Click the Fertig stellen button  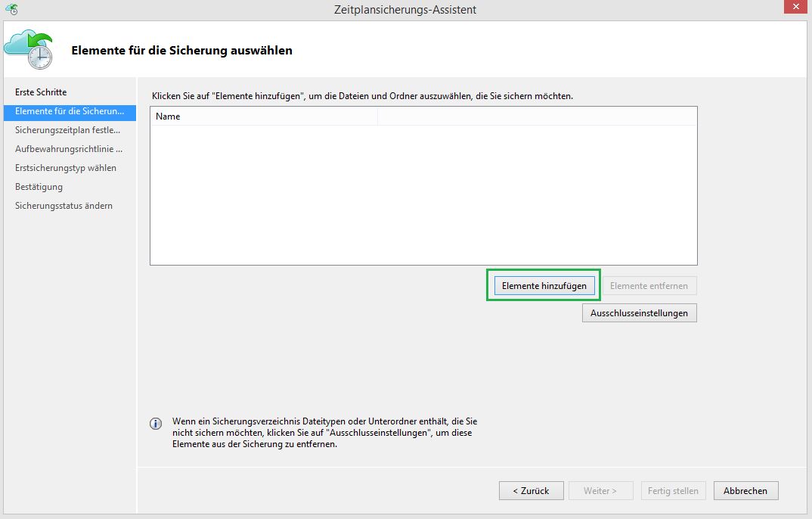tap(673, 491)
